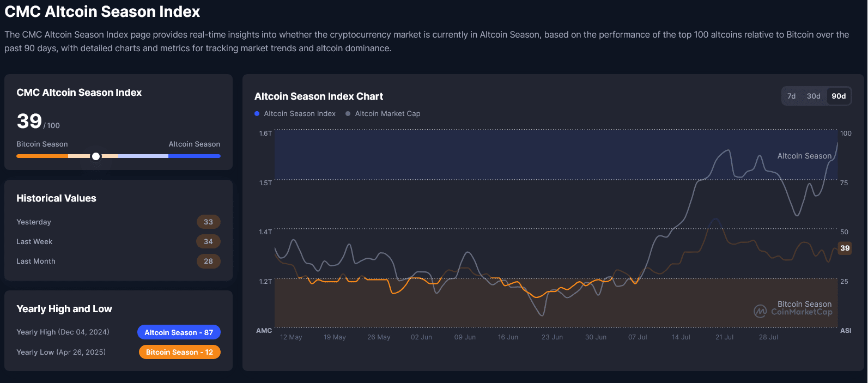
Task: Click the Altcoin Season Index Chart title
Action: click(319, 96)
